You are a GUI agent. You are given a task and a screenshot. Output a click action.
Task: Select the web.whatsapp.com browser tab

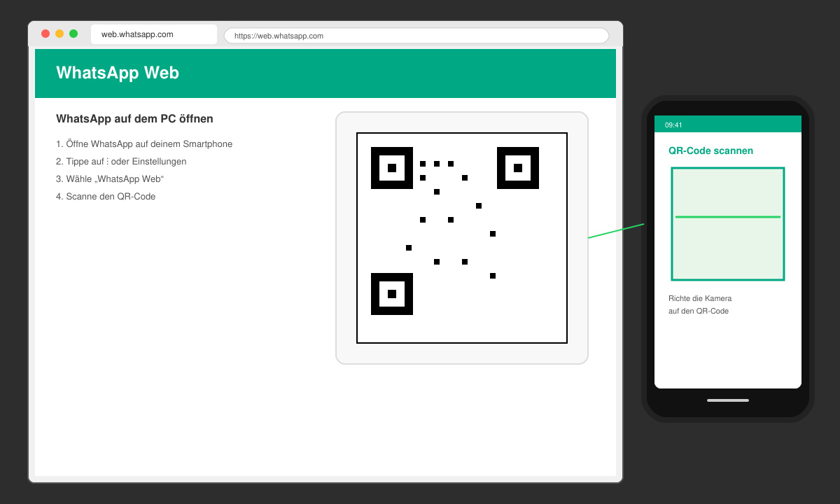(154, 34)
